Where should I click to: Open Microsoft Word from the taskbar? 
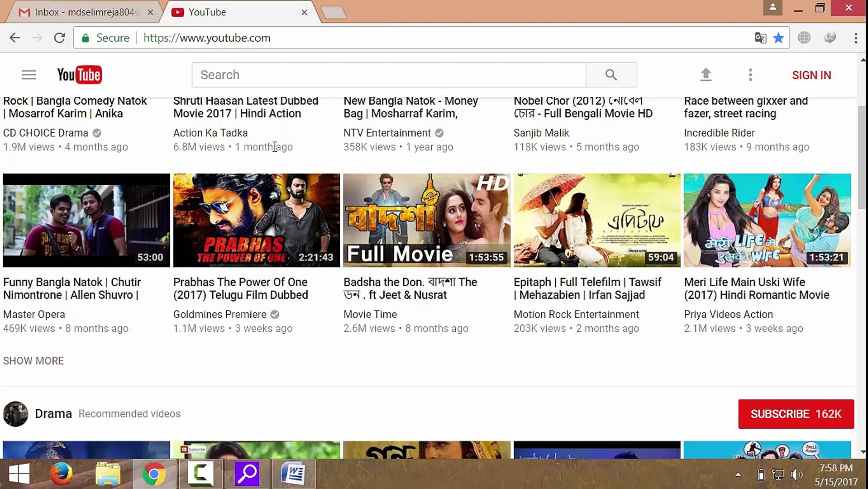point(293,474)
